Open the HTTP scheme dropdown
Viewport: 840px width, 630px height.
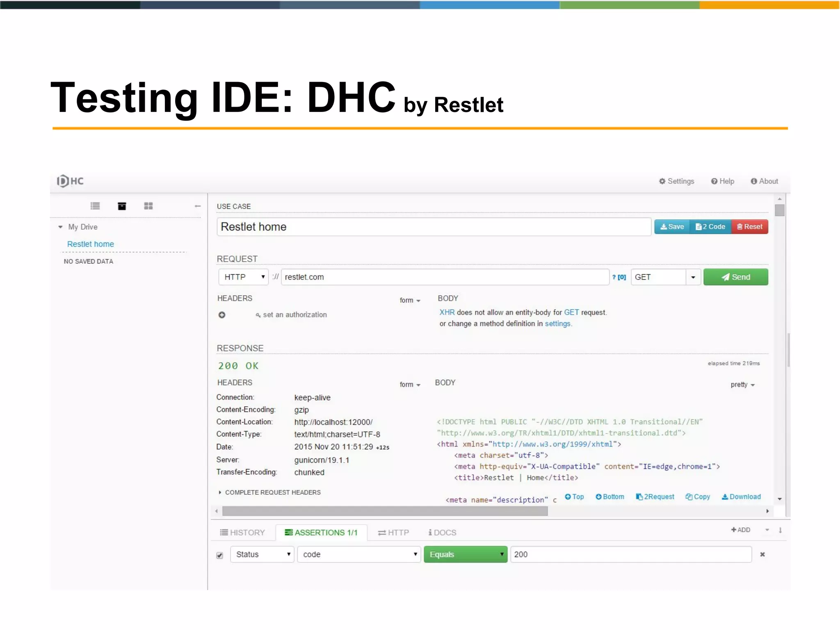point(244,277)
